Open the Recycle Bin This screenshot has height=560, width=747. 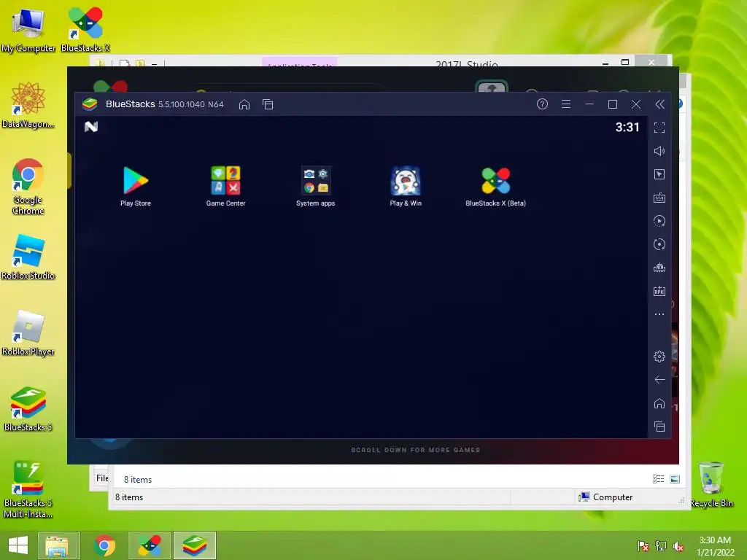tap(711, 485)
